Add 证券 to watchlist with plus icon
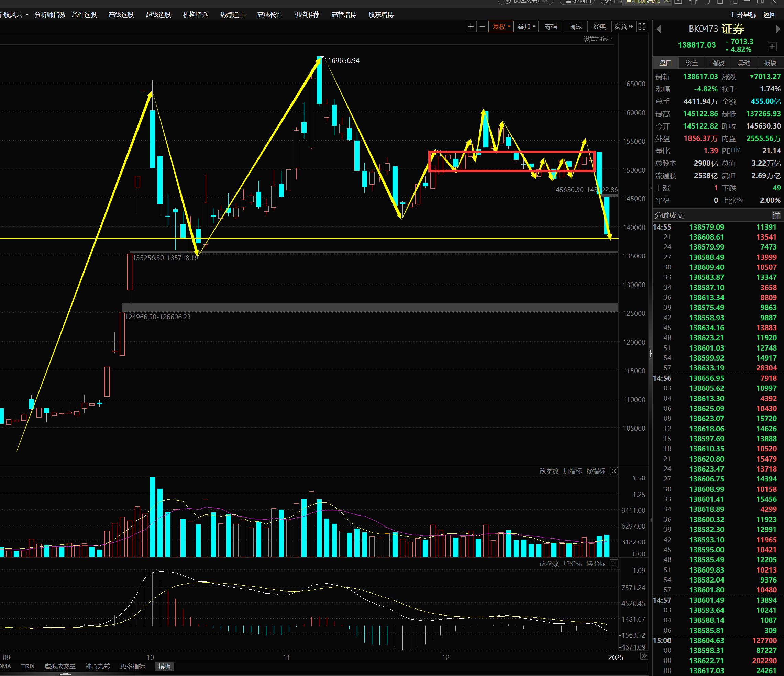 coord(772,46)
